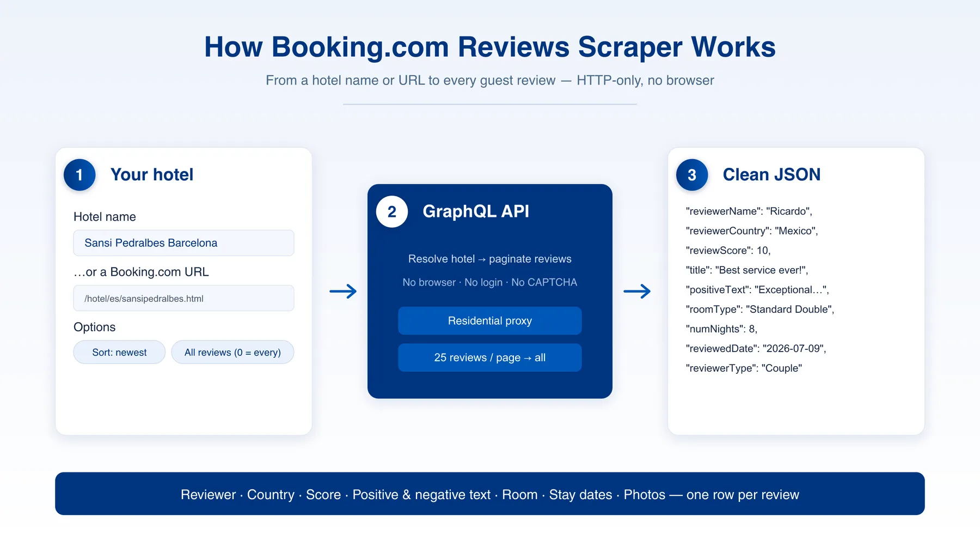Viewport: 980px width, 552px height.
Task: Click the "reviewerType": "Couple" line
Action: pyautogui.click(x=744, y=368)
